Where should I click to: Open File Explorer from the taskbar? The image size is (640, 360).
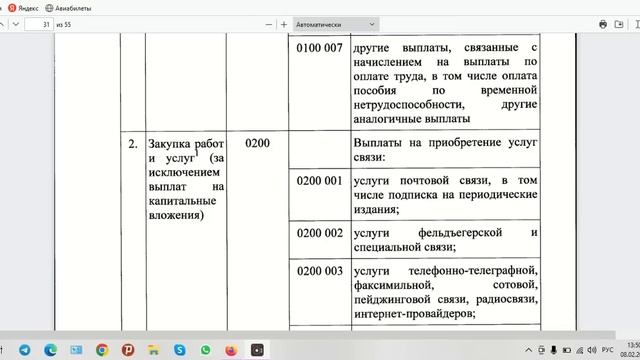tap(153, 350)
